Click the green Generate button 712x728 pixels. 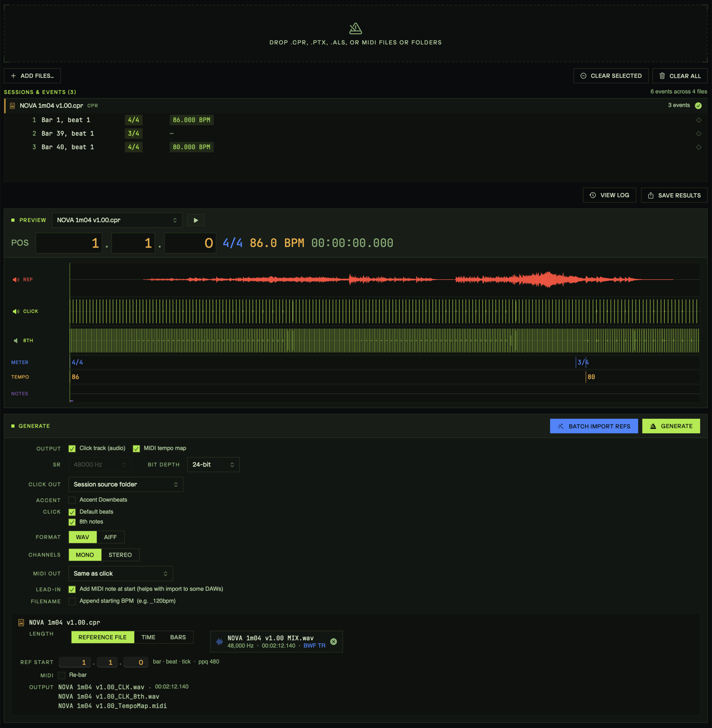point(671,426)
